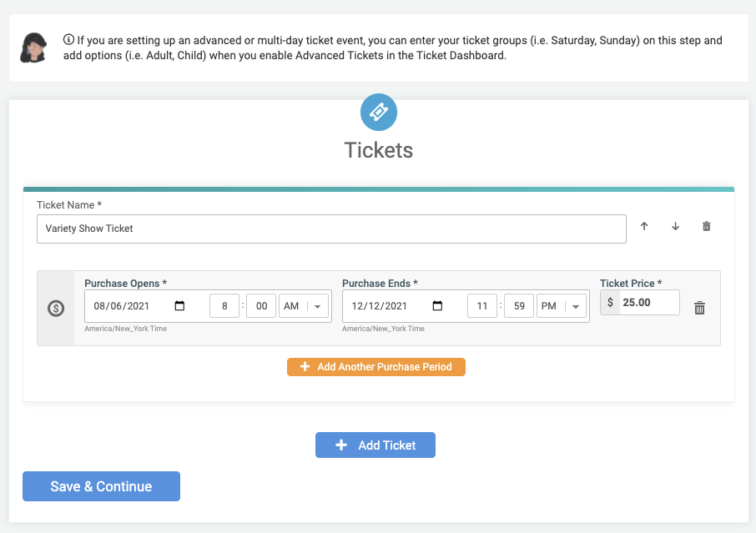Click the dollar sign icon on purchase period row
This screenshot has height=533, width=756.
coord(56,307)
